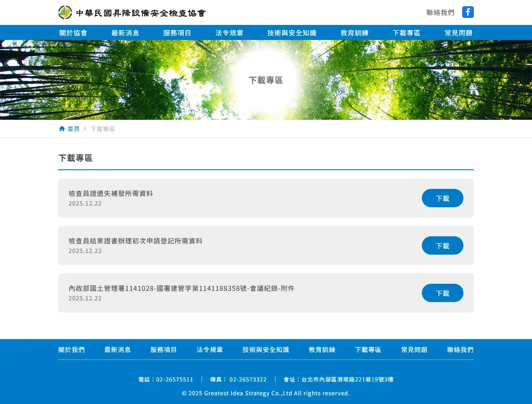The image size is (532, 404).
Task: Open 技術與安全知識 in the footer
Action: point(266,350)
